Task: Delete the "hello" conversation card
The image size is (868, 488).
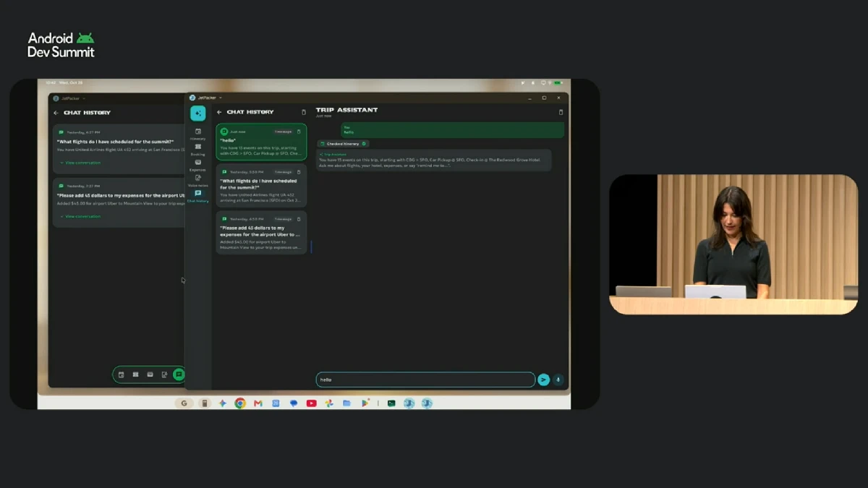Action: coord(299,132)
